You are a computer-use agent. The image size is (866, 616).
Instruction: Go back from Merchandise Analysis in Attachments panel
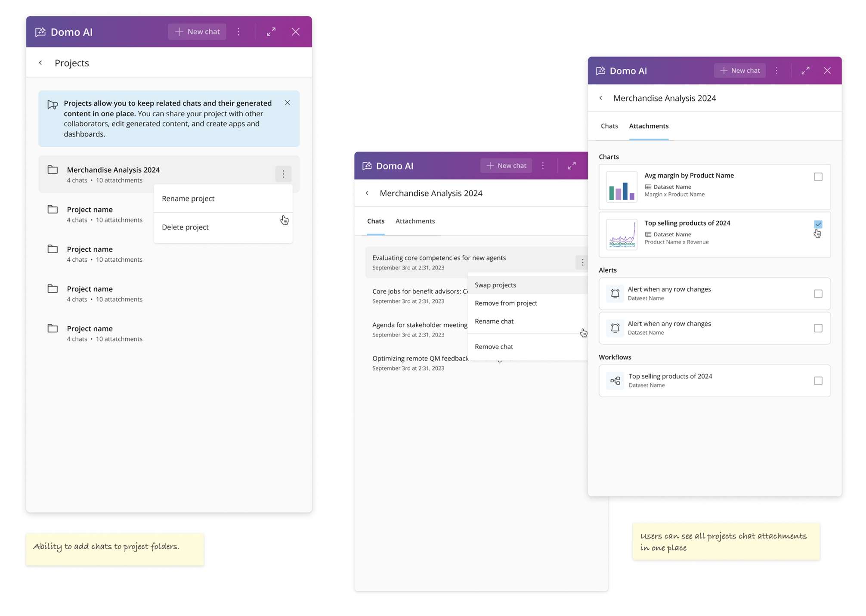point(601,98)
